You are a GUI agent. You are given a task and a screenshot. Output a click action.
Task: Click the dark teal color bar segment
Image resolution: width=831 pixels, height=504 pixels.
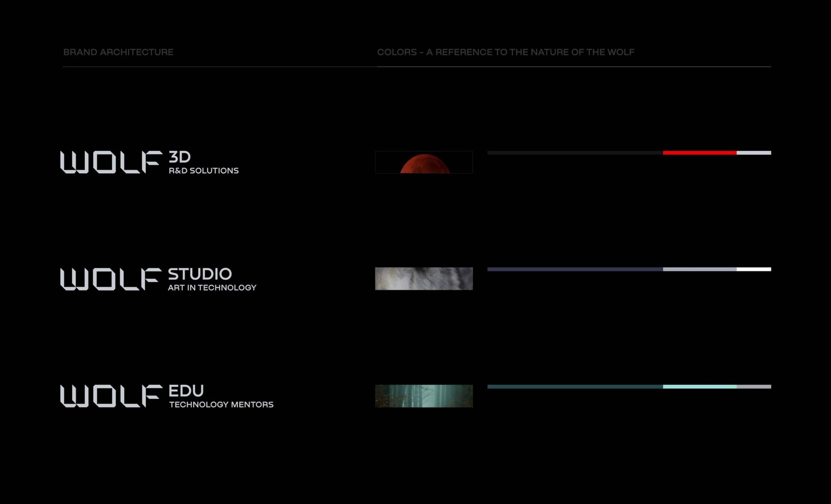pyautogui.click(x=575, y=387)
